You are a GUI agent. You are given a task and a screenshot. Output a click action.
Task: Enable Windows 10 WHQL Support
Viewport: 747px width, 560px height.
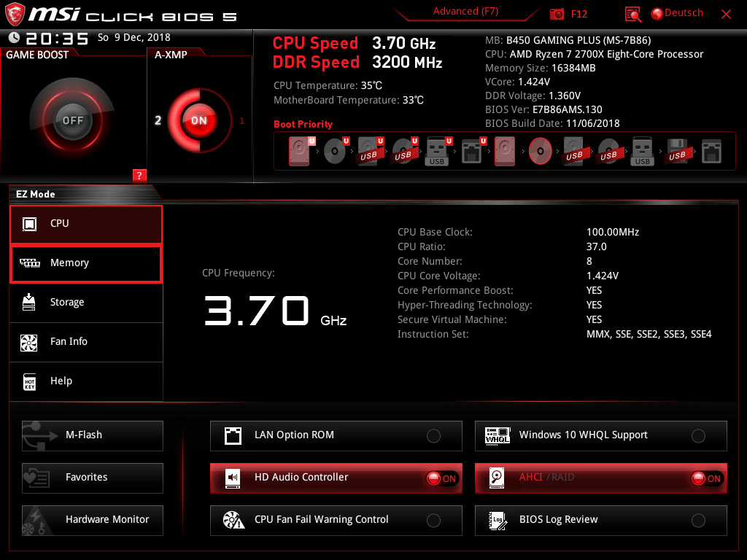click(698, 436)
